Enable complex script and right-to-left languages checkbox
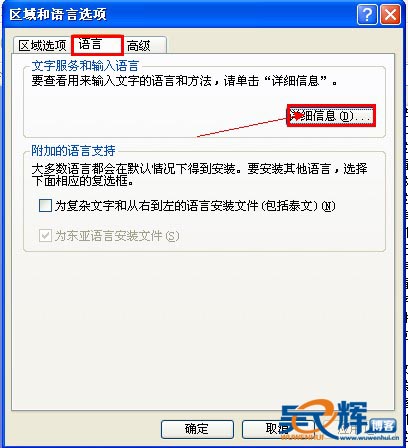The image size is (408, 448). [x=45, y=206]
